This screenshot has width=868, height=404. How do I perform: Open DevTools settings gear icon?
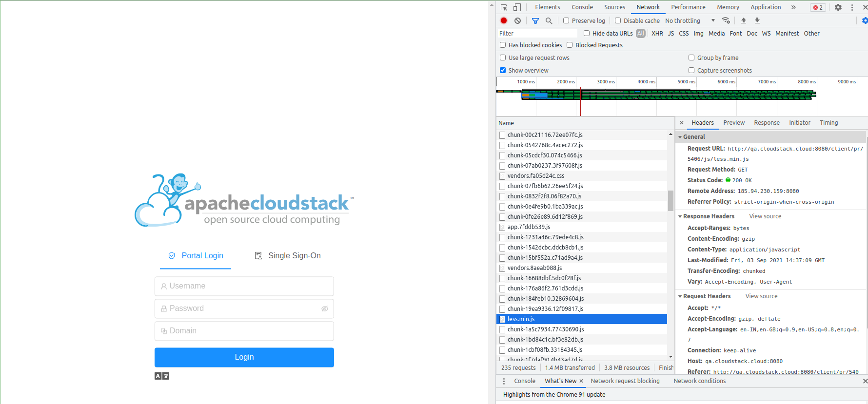[838, 7]
